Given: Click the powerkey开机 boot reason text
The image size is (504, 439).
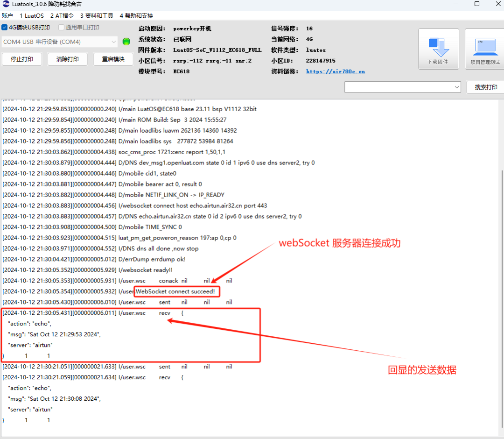Looking at the screenshot, I should coord(192,28).
